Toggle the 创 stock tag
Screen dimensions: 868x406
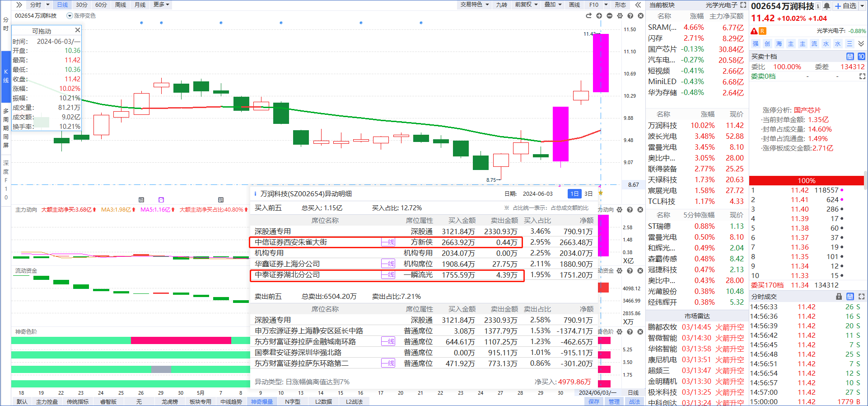[767, 44]
